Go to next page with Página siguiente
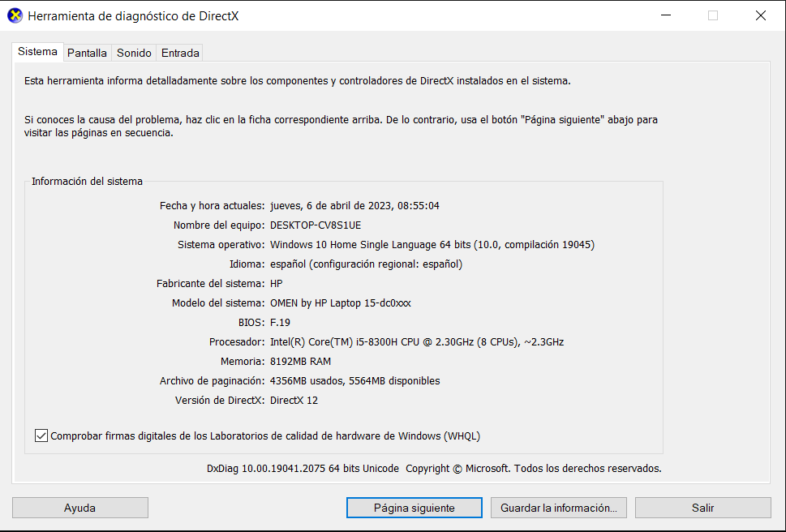The image size is (786, 532). coord(414,508)
